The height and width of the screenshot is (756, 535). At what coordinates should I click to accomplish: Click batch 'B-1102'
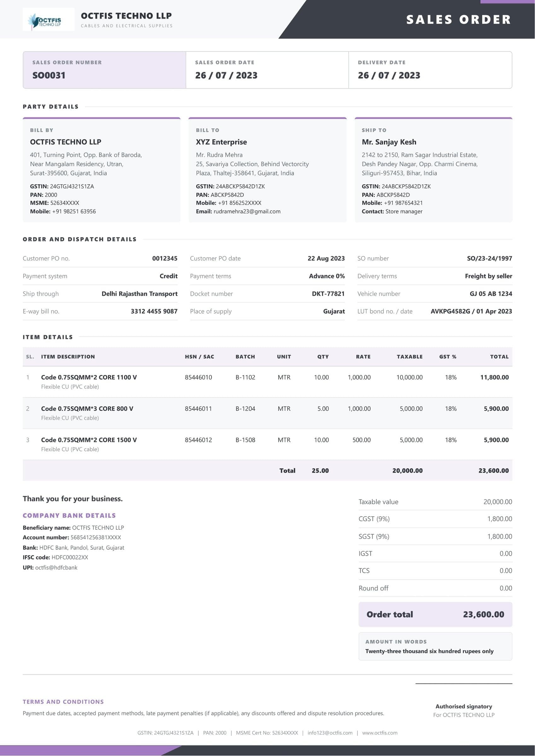point(245,377)
